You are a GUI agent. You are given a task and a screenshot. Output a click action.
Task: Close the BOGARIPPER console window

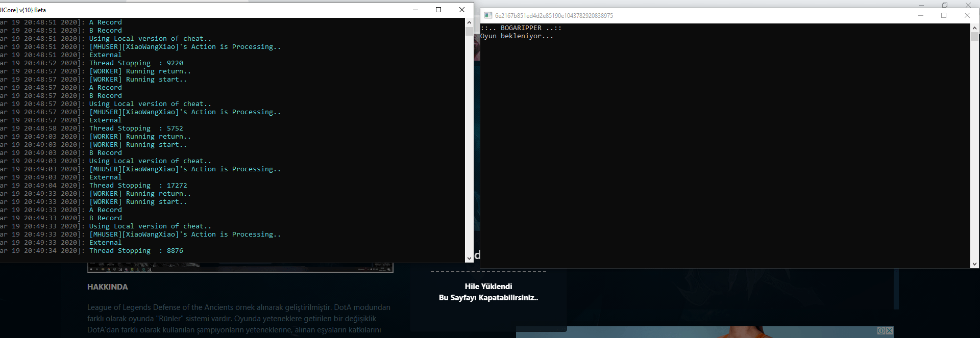pos(967,15)
